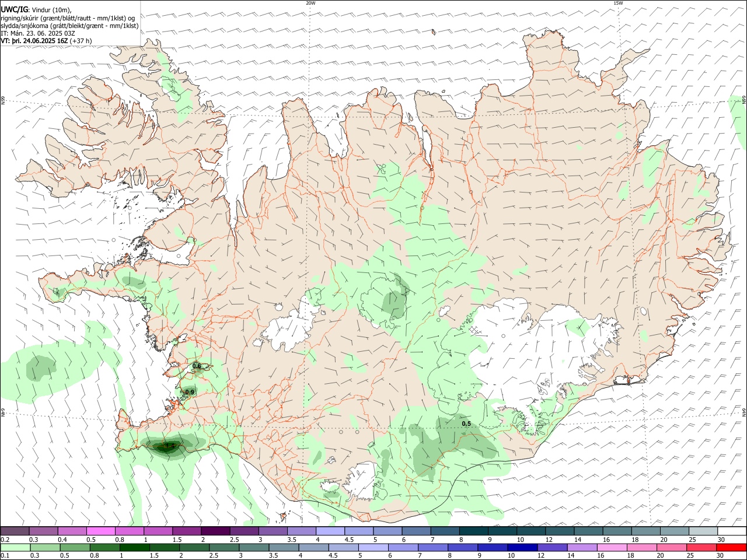Screen dimensions: 747x560
Task: Select the green 0.5 swatch in bottom legend row
Action: click(x=75, y=547)
